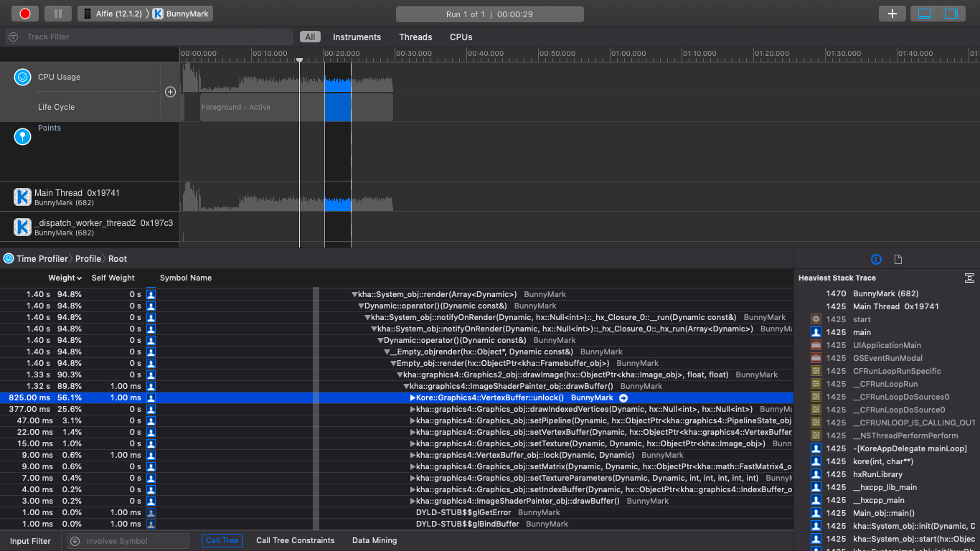Click the Life Cycle track label

(x=56, y=107)
